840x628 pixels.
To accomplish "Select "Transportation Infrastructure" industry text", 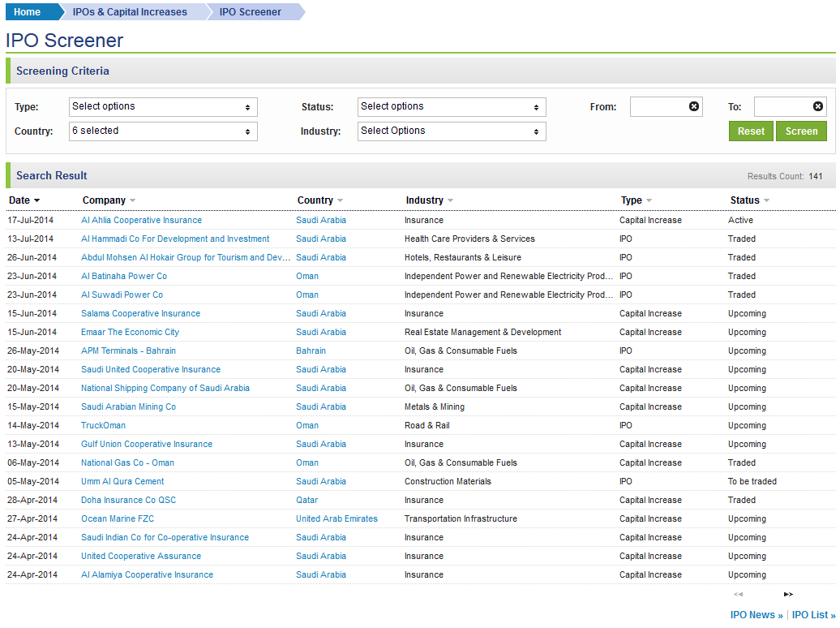I will 461,519.
